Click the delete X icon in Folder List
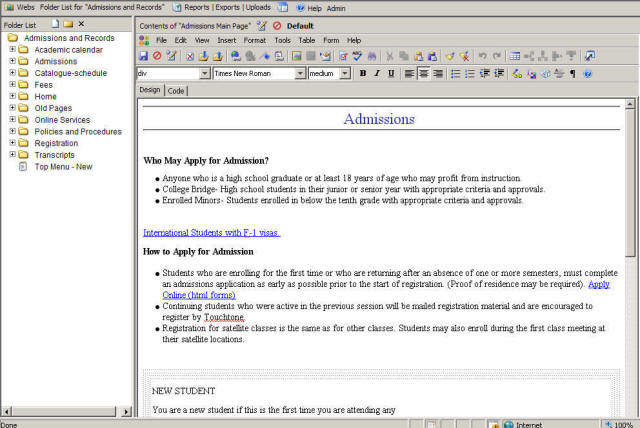Viewport: 640px width, 428px height. click(81, 24)
